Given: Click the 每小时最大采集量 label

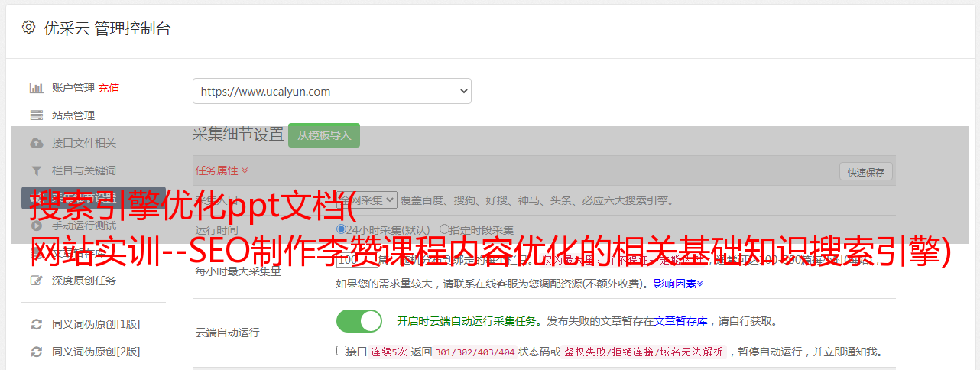Looking at the screenshot, I should (239, 271).
